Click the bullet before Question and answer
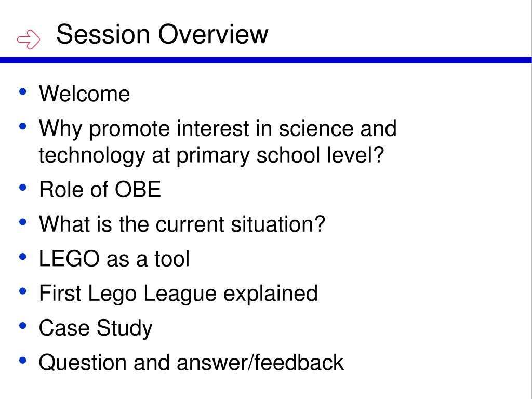Viewport: 532px width, 399px height. point(23,361)
